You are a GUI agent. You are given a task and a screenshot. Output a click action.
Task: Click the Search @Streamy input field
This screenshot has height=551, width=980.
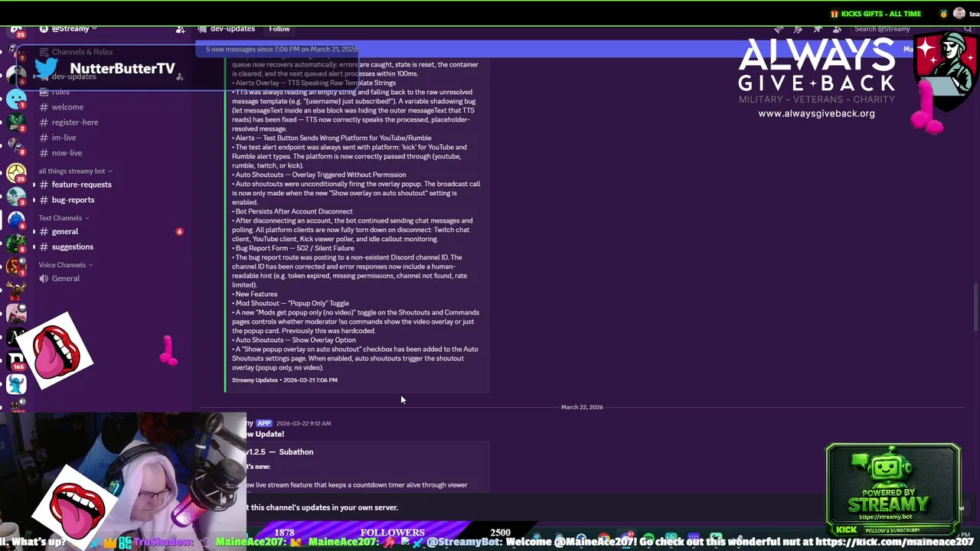pyautogui.click(x=911, y=29)
